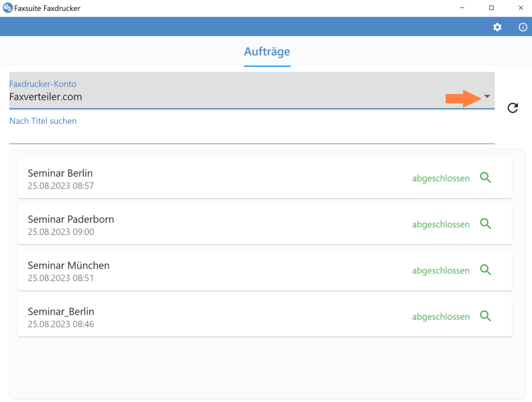The image size is (532, 402).
Task: Click the Nach Titel suchen search field
Action: click(x=252, y=130)
